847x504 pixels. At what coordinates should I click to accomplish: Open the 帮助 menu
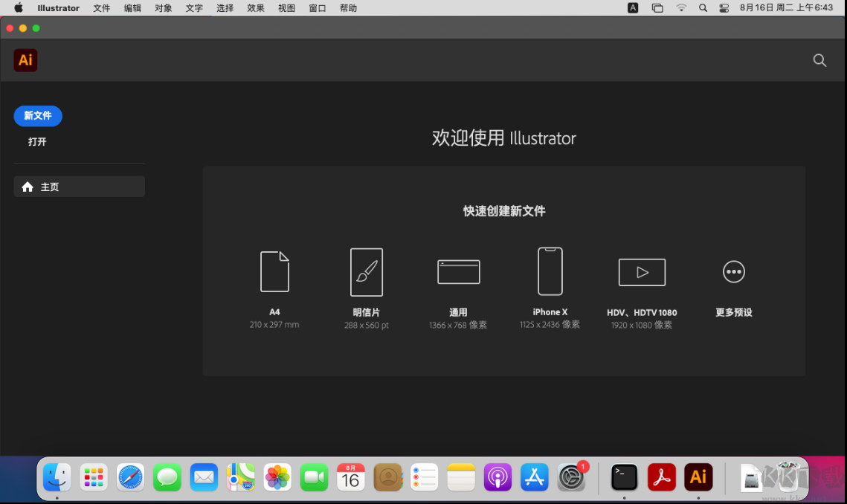coord(348,8)
